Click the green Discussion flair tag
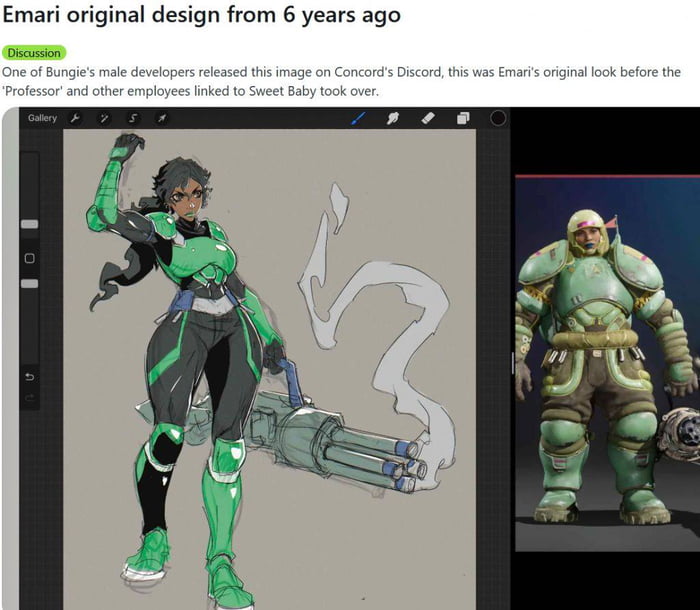Viewport: 700px width, 610px height. tap(33, 52)
